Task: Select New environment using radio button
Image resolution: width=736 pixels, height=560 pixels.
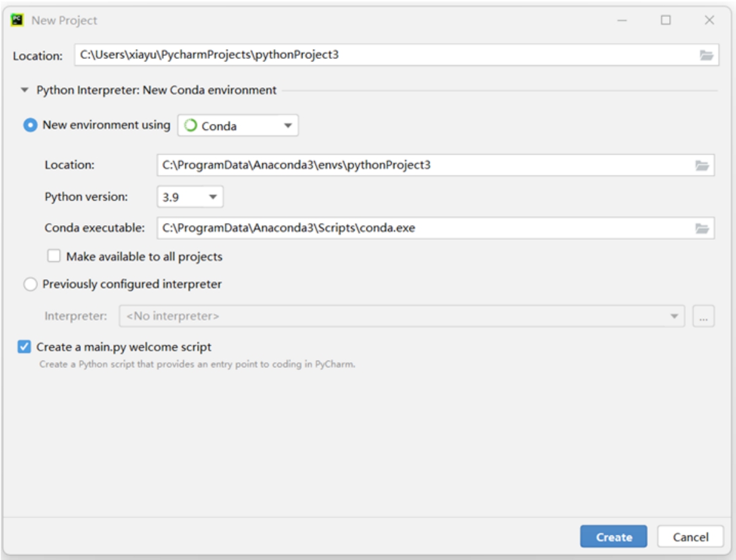Action: 31,125
